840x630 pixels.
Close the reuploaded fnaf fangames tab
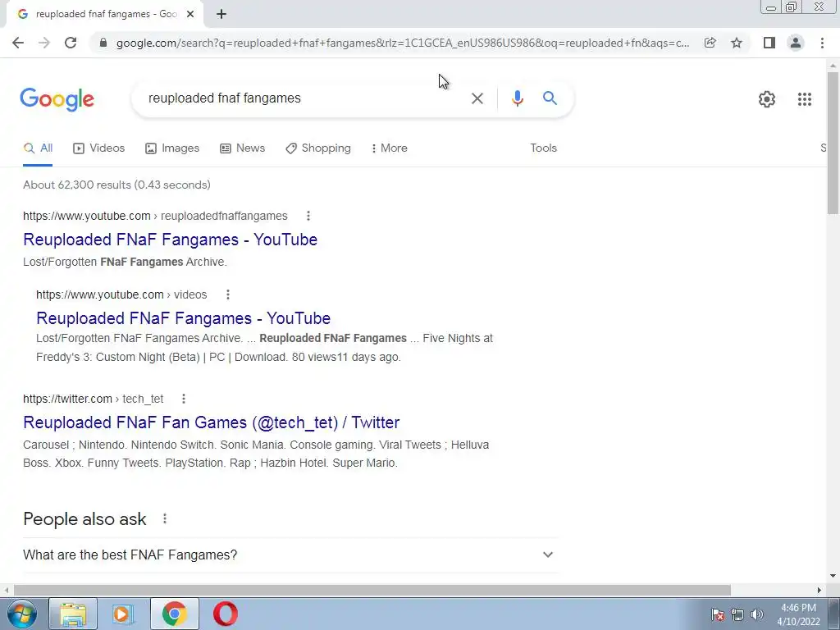coord(190,14)
